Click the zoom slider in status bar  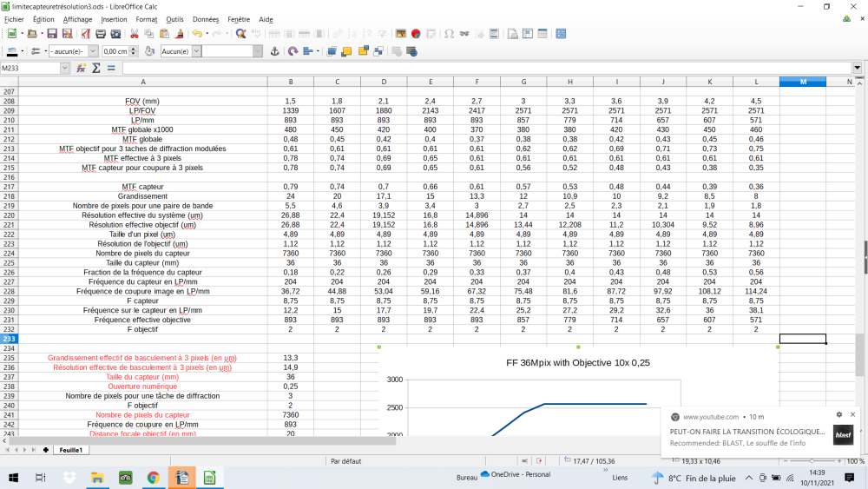812,461
